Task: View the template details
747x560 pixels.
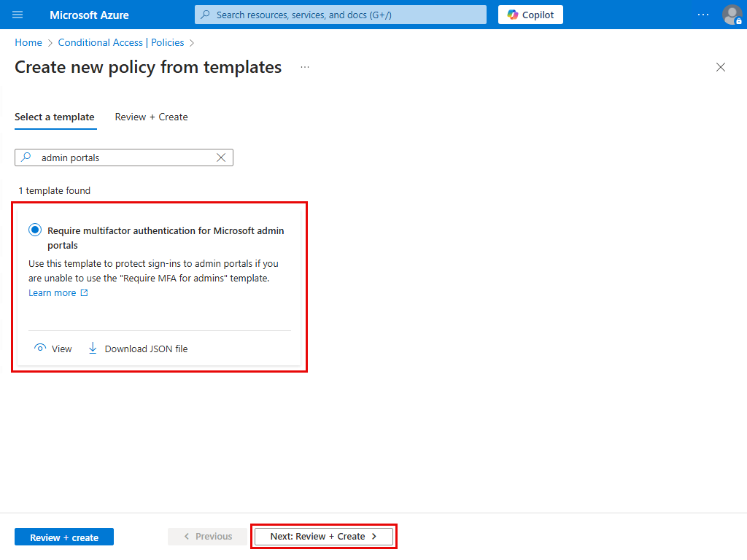Action: coord(53,349)
